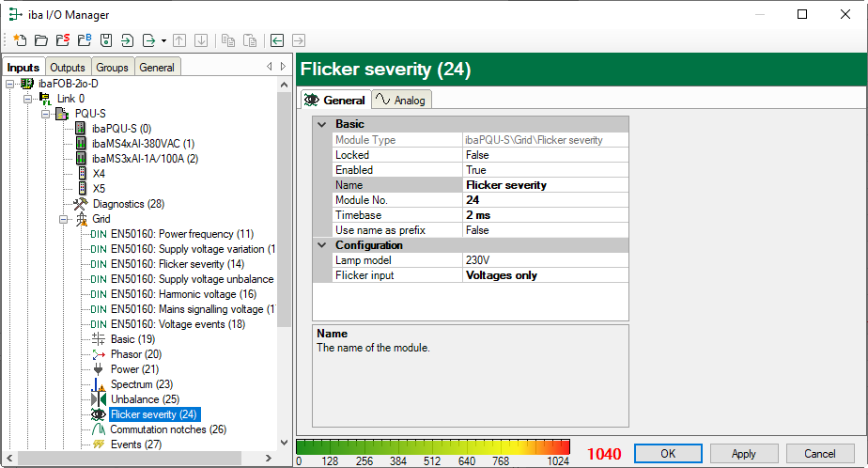Click the Open folder toolbar icon
This screenshot has height=468, width=868.
[x=40, y=40]
